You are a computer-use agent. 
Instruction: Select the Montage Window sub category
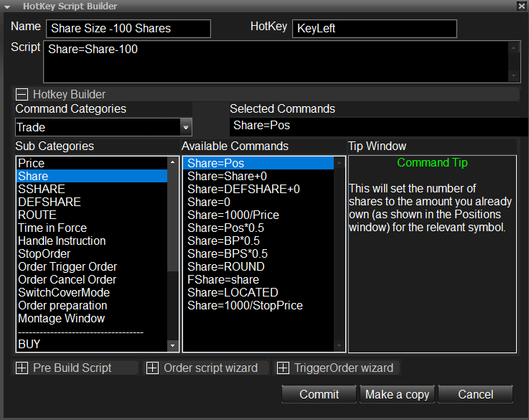coord(61,318)
